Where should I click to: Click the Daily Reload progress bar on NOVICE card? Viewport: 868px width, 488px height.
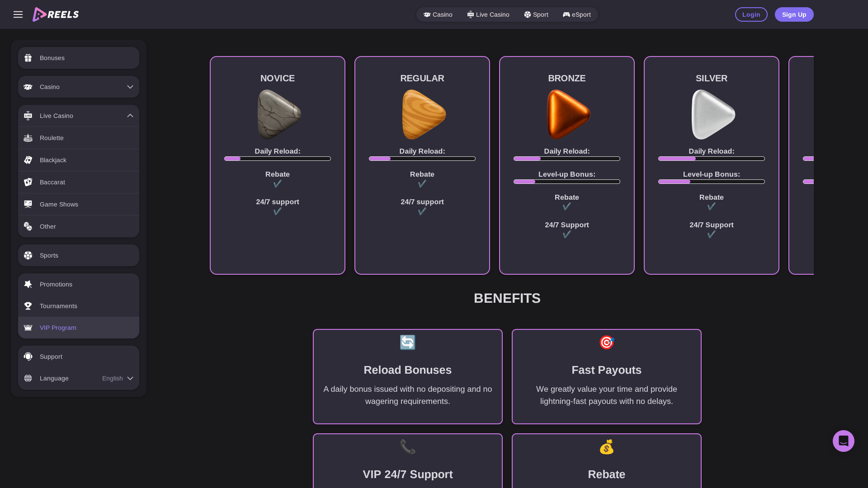tap(277, 159)
